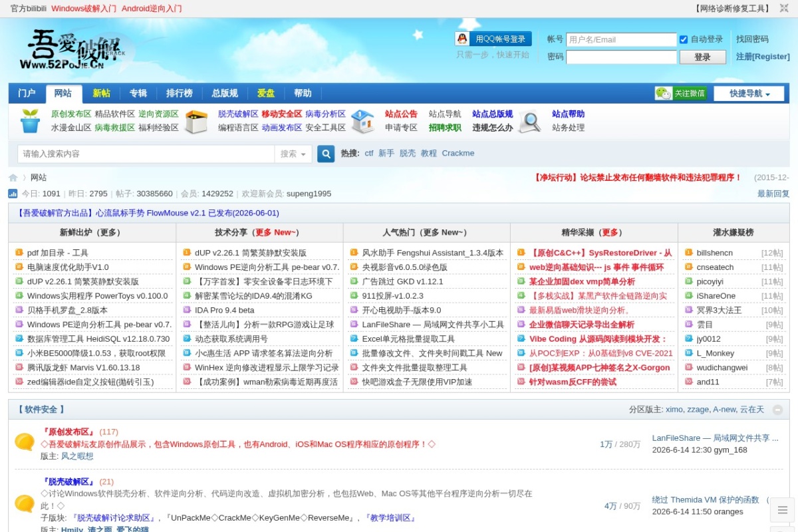798x532 pixels.
Task: Toggle the 自动登录 checkbox
Action: click(x=683, y=40)
